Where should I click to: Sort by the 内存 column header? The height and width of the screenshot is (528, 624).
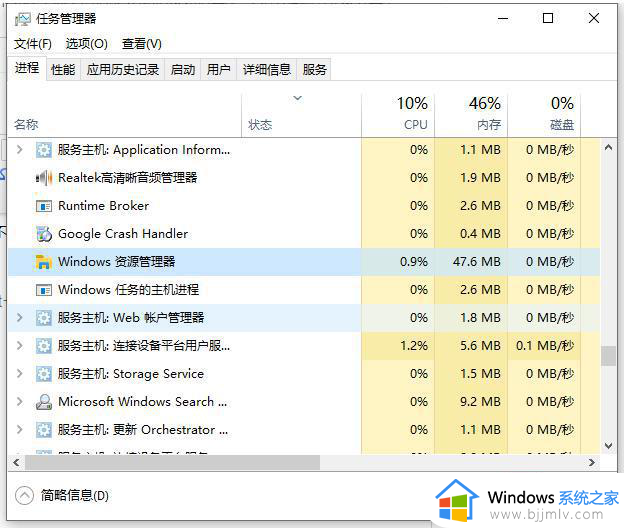[x=471, y=115]
